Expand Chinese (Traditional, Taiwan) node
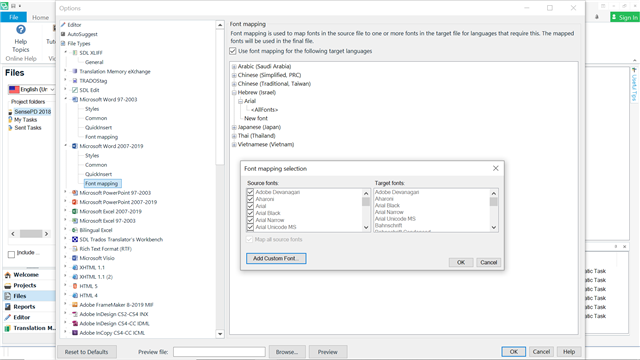The width and height of the screenshot is (640, 360). tap(234, 84)
